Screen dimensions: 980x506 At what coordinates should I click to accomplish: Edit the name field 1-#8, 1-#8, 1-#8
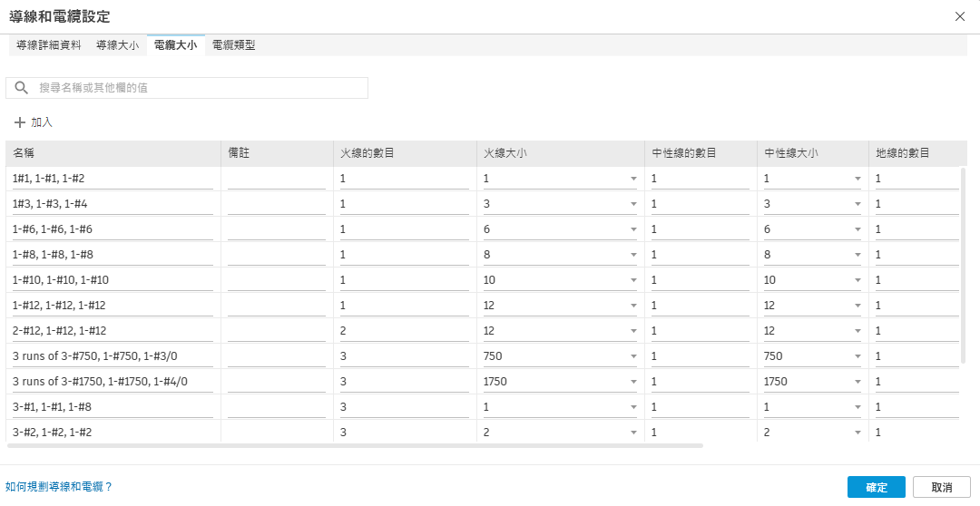[113, 255]
